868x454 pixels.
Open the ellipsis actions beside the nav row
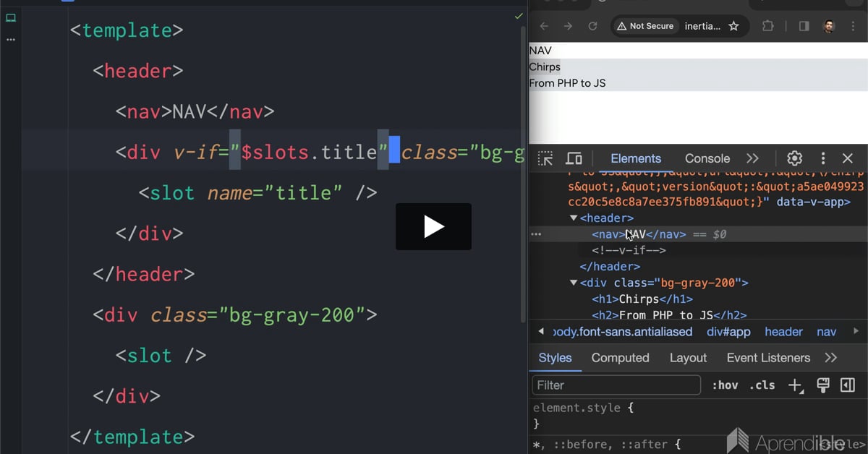click(x=536, y=234)
